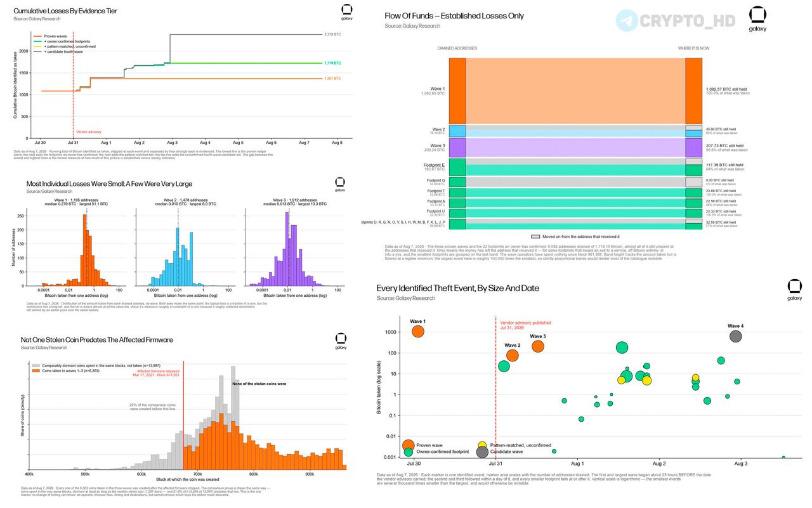
Task: Click the 'Footprint Q' row label
Action: click(436, 180)
